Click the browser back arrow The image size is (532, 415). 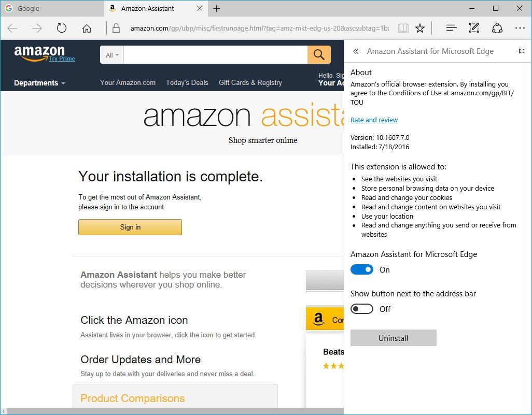(x=12, y=28)
